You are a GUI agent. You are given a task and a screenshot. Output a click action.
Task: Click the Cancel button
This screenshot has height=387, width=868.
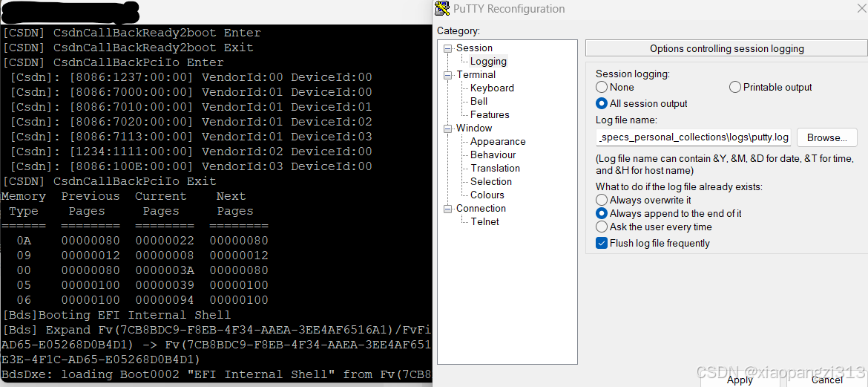coord(827,380)
